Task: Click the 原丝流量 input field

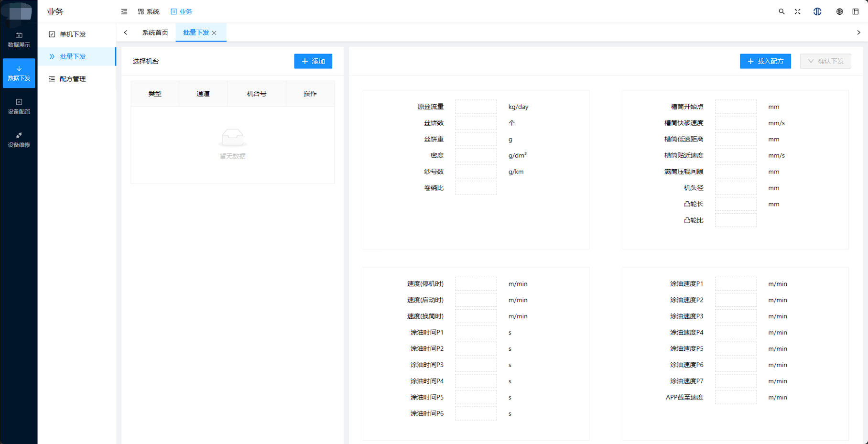Action: tap(476, 107)
